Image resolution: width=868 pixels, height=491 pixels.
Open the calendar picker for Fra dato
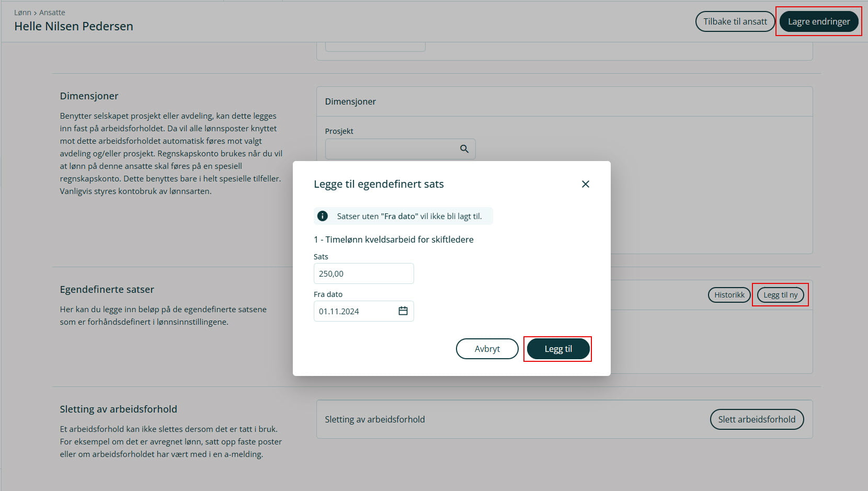click(403, 311)
